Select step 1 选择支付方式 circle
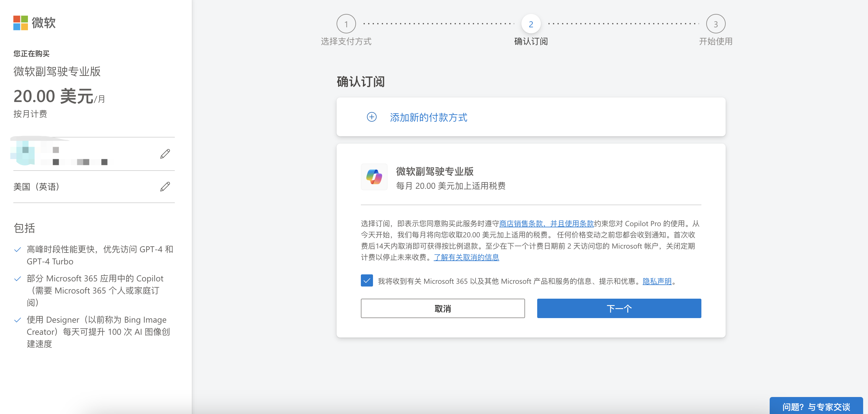Screen dimensions: 868x414 346,24
